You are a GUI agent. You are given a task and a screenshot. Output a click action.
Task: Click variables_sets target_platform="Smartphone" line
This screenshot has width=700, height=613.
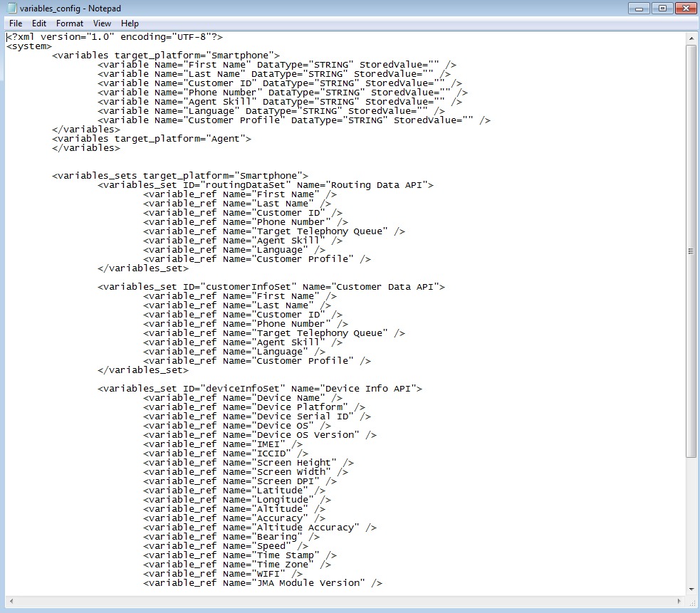coord(180,175)
